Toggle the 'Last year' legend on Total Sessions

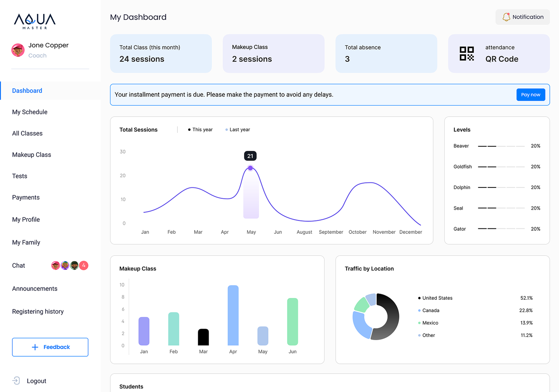click(x=238, y=130)
